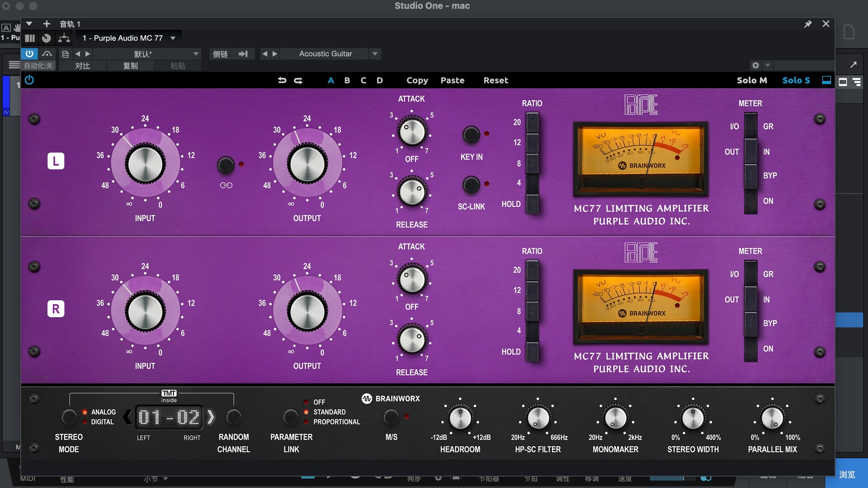Open the plugin name dropdown Purple Audio MC 77
Image resolution: width=868 pixels, height=488 pixels.
point(129,38)
